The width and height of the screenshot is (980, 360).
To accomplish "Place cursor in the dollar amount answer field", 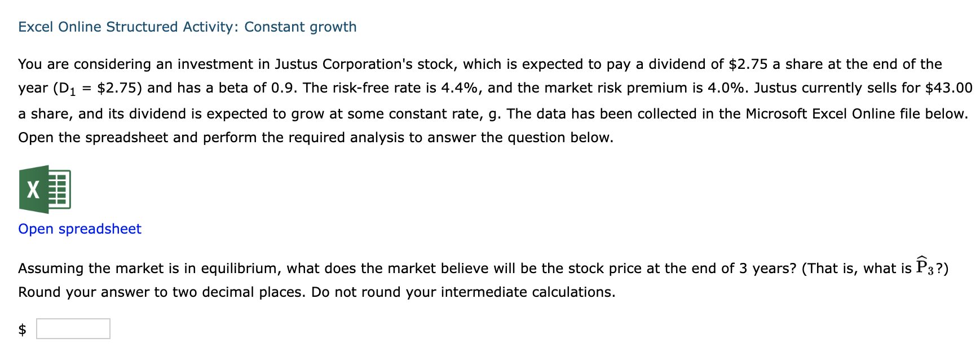I will (x=72, y=328).
